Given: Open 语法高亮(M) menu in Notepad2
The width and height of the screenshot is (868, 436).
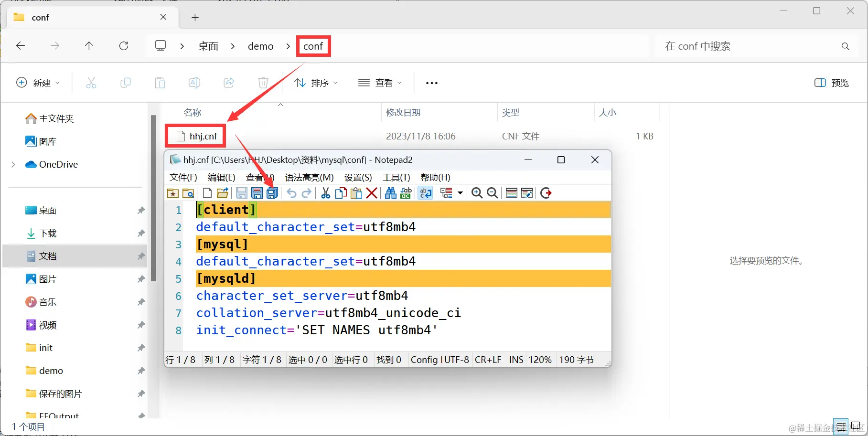Looking at the screenshot, I should point(310,178).
